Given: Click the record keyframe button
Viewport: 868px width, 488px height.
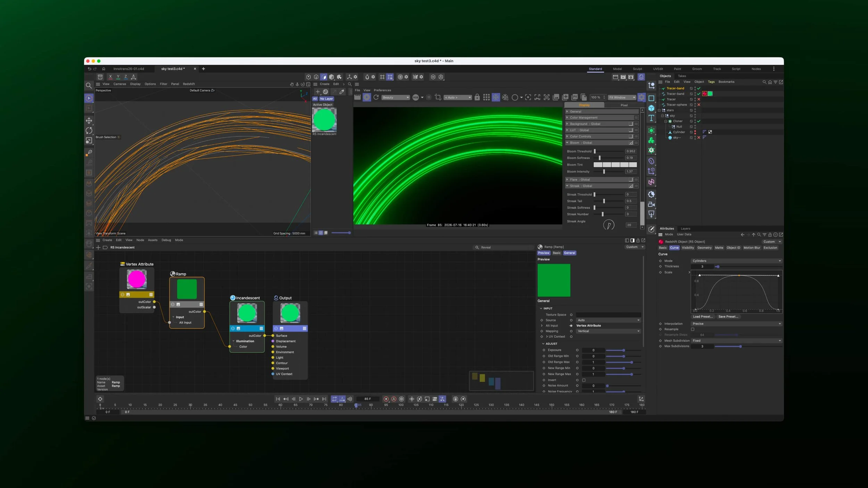Looking at the screenshot, I should coord(386,399).
